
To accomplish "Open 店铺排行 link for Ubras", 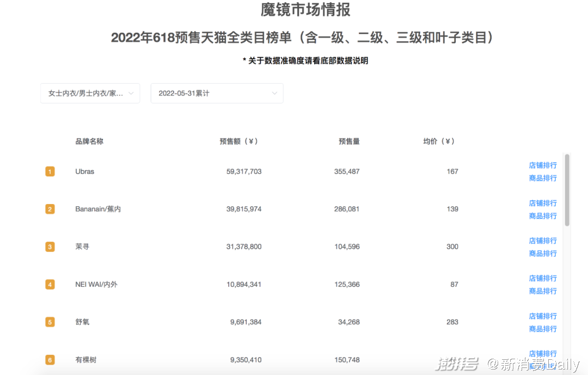I will tap(543, 165).
